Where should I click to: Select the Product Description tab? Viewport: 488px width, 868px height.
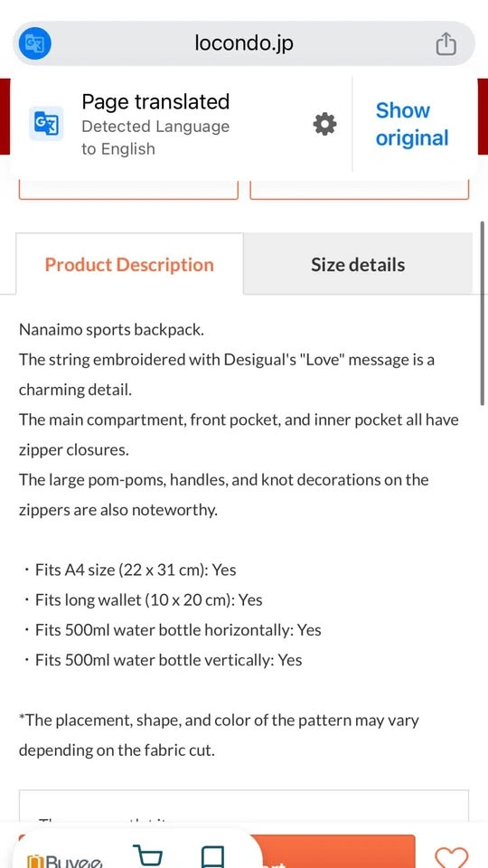coord(129,264)
